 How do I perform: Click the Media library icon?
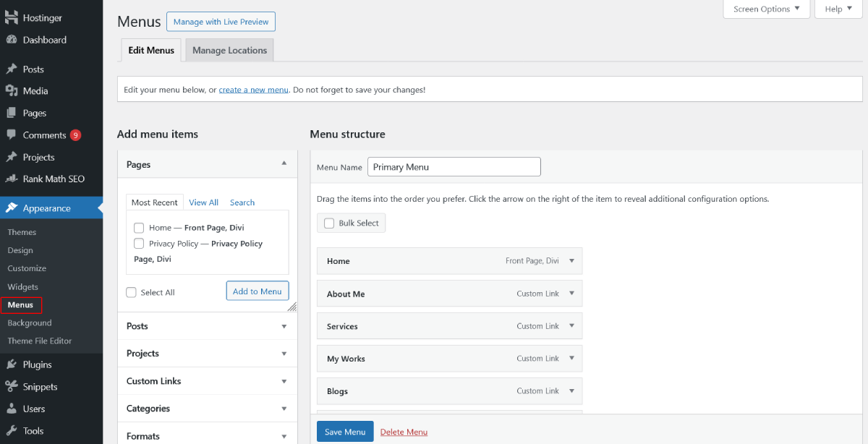13,90
